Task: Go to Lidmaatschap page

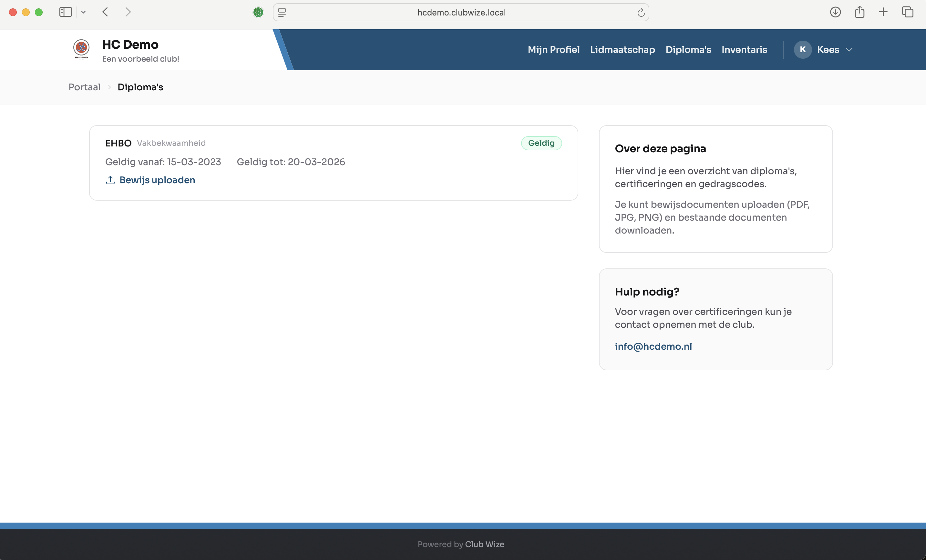Action: click(622, 50)
